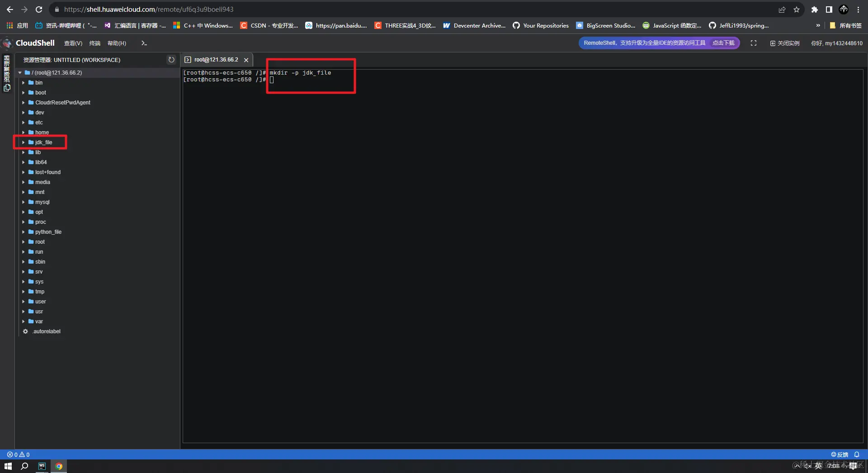Expand the home folder
The image size is (868, 473).
24,132
